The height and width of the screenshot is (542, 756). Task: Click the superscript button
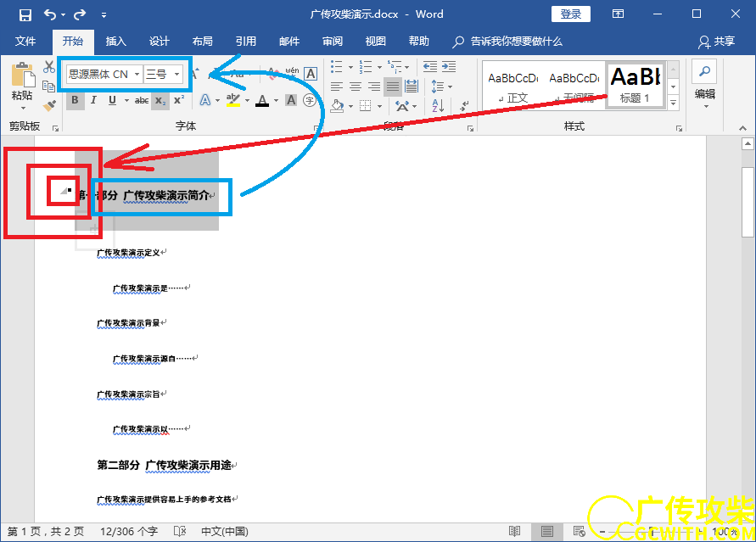(x=179, y=101)
